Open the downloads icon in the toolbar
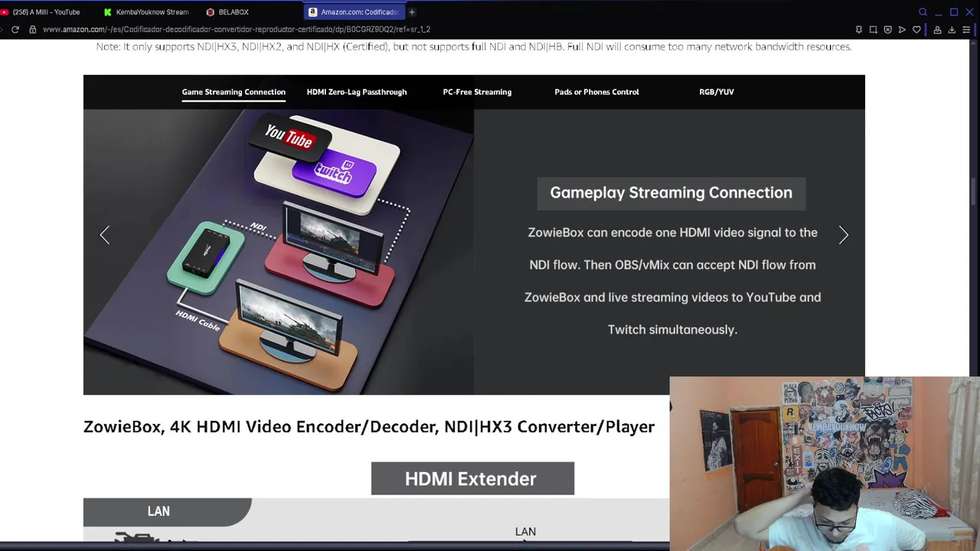Viewport: 980px width, 551px height. [x=952, y=29]
